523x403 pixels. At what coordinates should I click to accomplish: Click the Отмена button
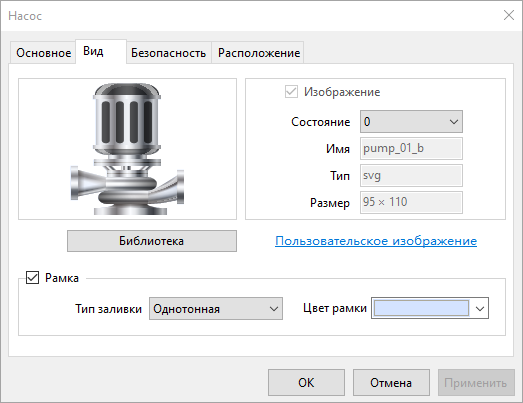[391, 383]
